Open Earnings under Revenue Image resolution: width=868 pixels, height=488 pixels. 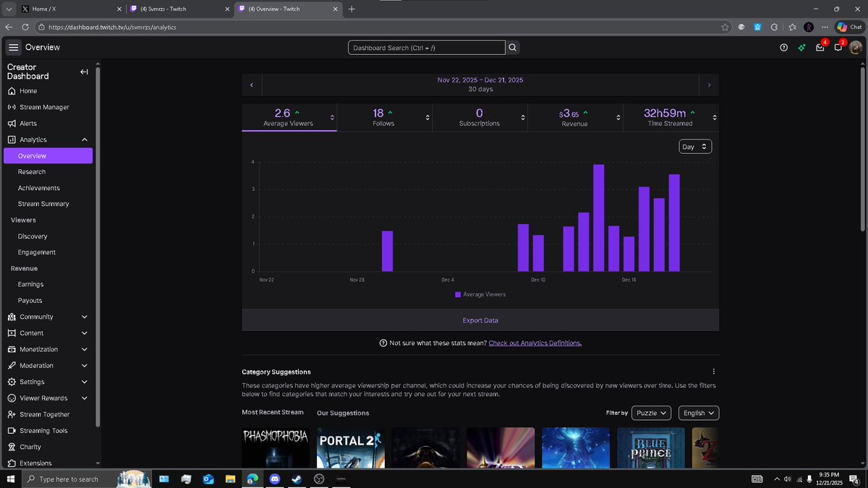click(30, 285)
